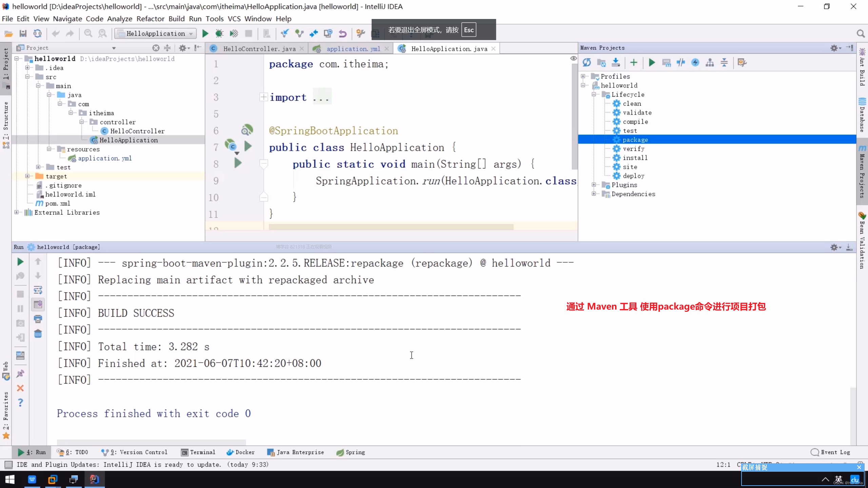
Task: Expand the Maven Plugins node
Action: (594, 185)
